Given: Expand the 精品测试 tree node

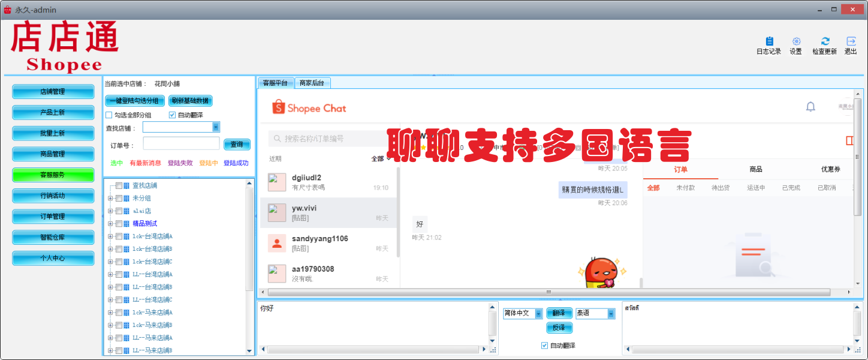Looking at the screenshot, I should [x=110, y=224].
